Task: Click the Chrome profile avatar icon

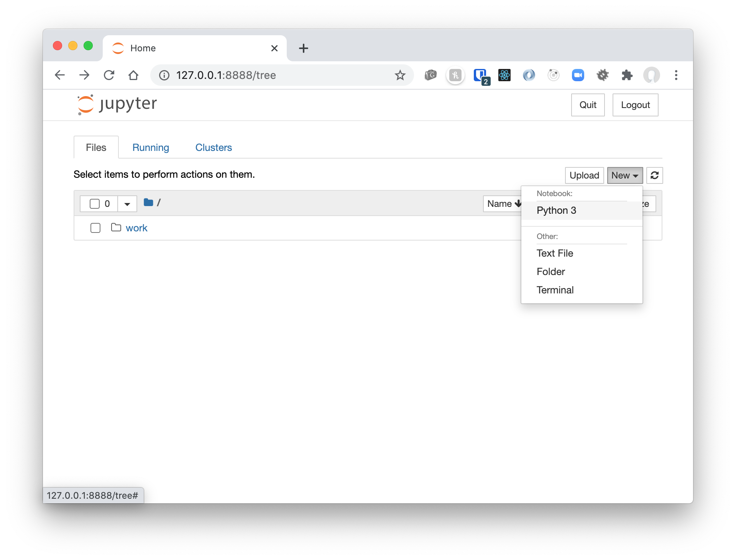Action: pos(652,75)
